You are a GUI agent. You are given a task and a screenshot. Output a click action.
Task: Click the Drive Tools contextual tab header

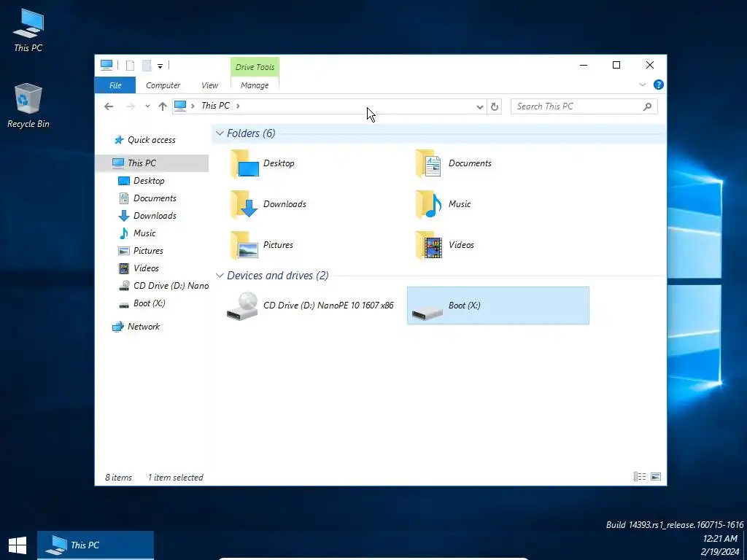click(255, 67)
